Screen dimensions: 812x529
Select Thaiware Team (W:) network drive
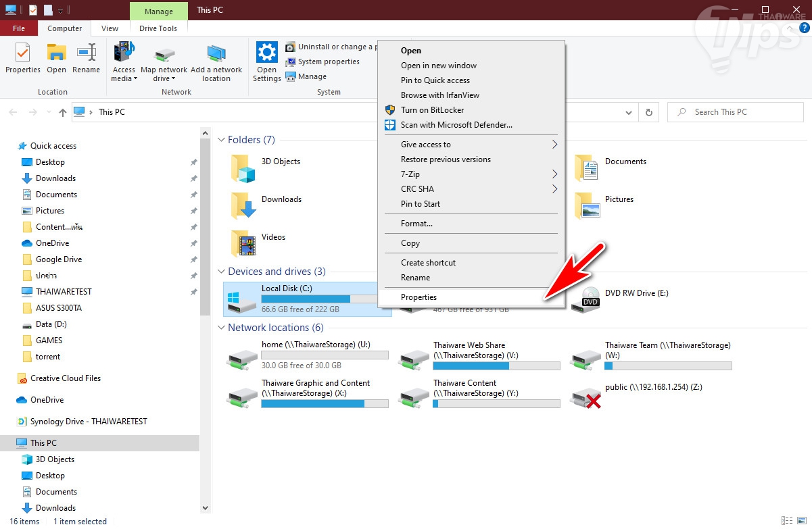point(652,355)
